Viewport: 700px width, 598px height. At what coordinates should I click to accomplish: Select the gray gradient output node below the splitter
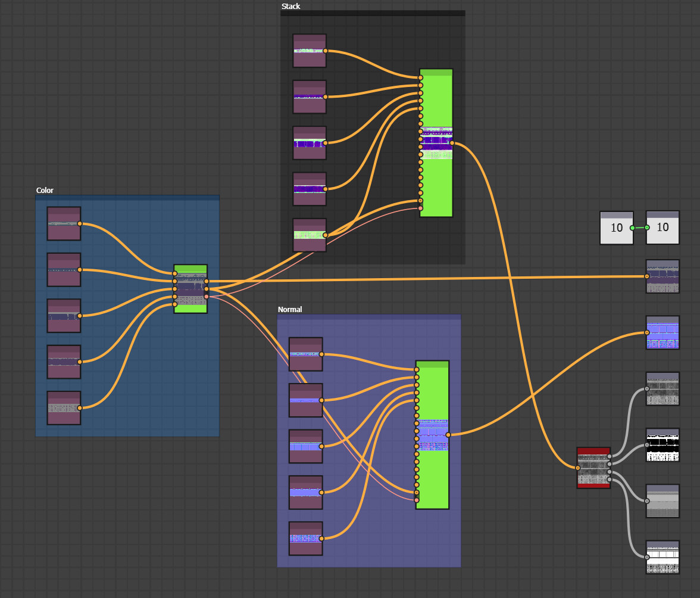(662, 502)
